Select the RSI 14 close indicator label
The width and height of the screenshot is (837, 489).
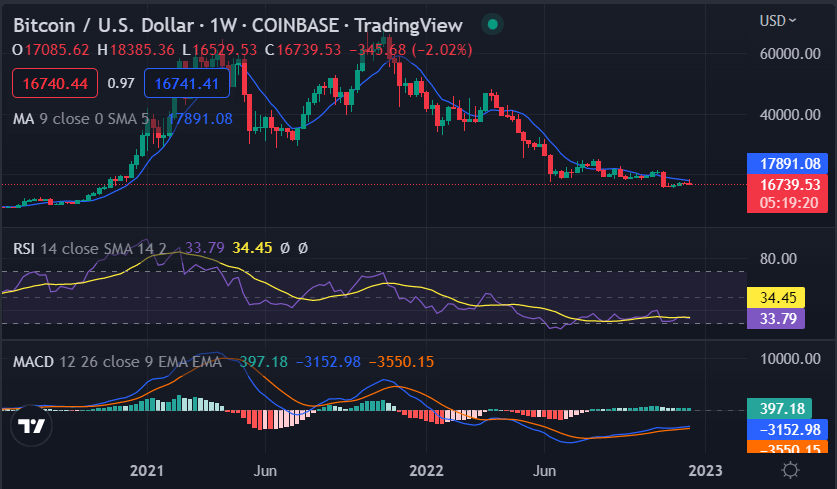click(90, 248)
